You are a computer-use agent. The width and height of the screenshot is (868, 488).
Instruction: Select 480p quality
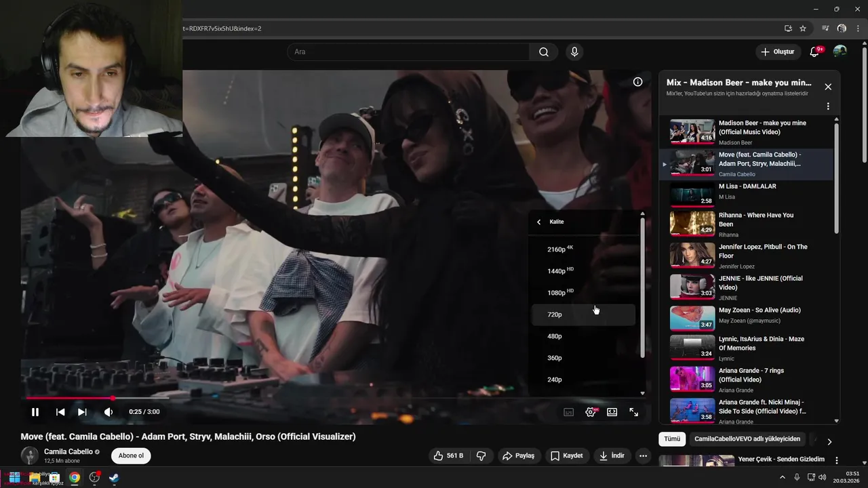pos(584,336)
